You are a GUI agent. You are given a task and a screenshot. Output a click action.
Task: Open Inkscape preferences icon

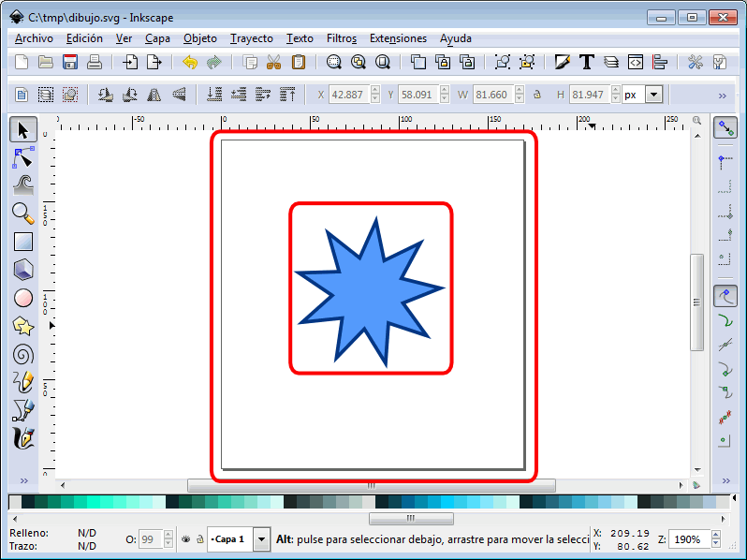696,62
